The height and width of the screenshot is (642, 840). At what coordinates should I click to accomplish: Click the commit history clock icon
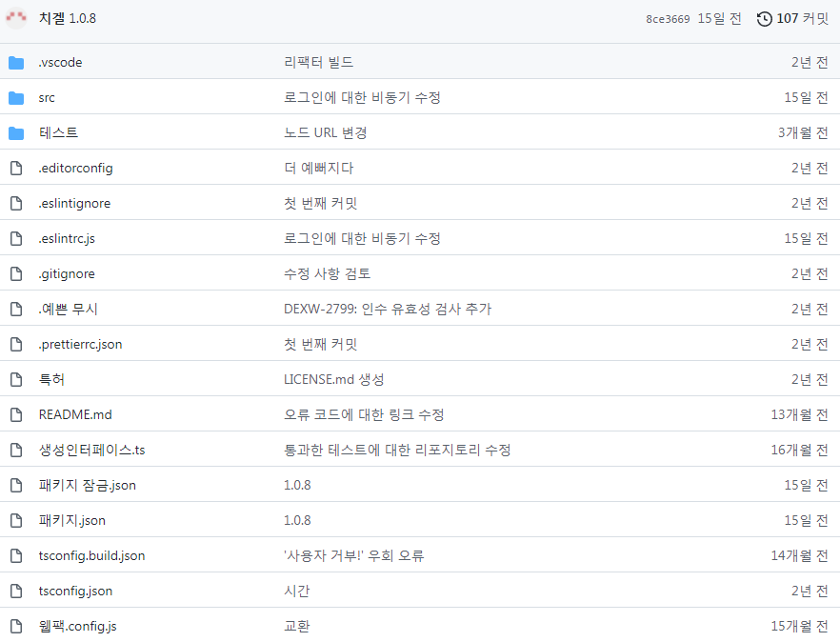pyautogui.click(x=765, y=19)
